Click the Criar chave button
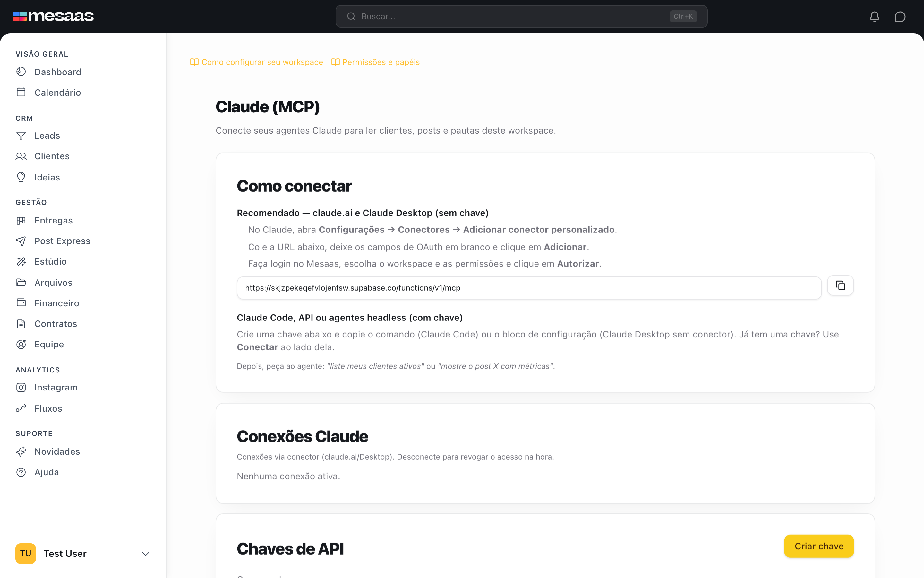This screenshot has height=578, width=924. coord(819,546)
